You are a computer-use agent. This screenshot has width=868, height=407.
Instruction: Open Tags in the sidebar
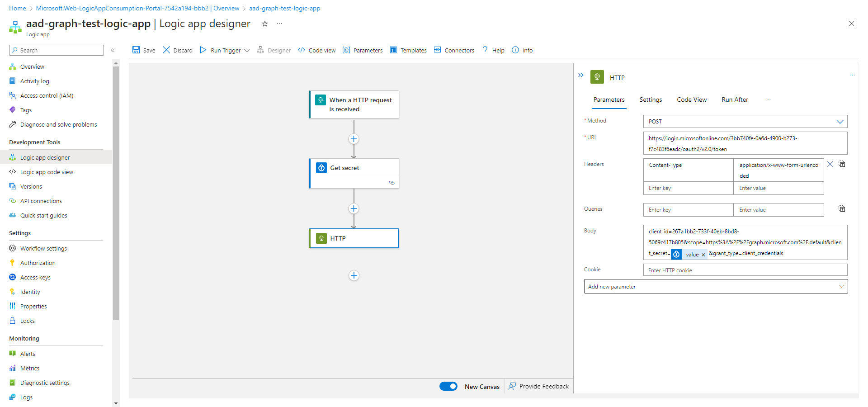(x=26, y=110)
